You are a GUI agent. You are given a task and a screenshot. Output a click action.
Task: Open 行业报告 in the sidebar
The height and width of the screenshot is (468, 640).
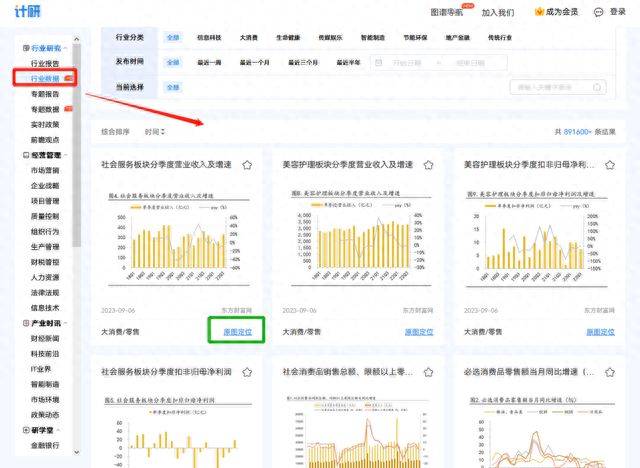(45, 64)
